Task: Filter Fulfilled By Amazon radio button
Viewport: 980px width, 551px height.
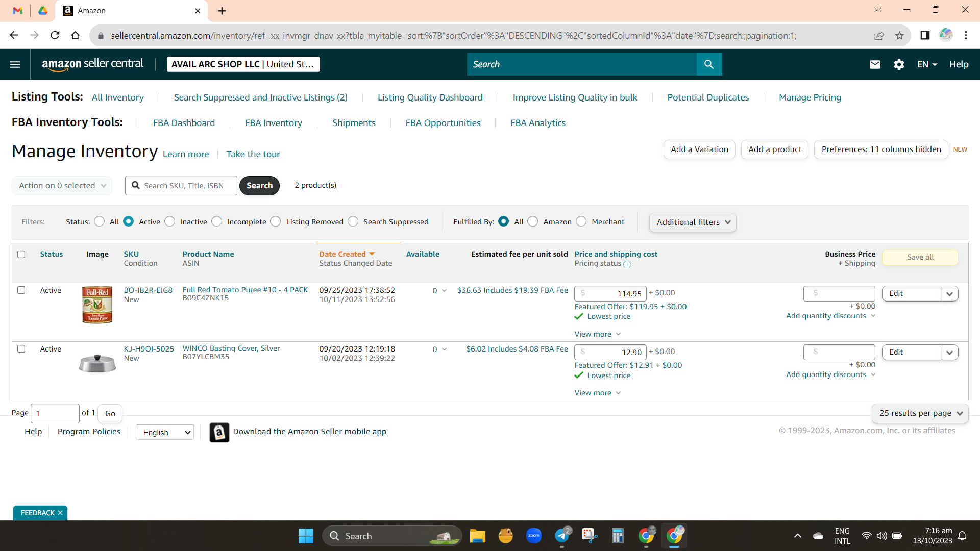Action: (533, 221)
